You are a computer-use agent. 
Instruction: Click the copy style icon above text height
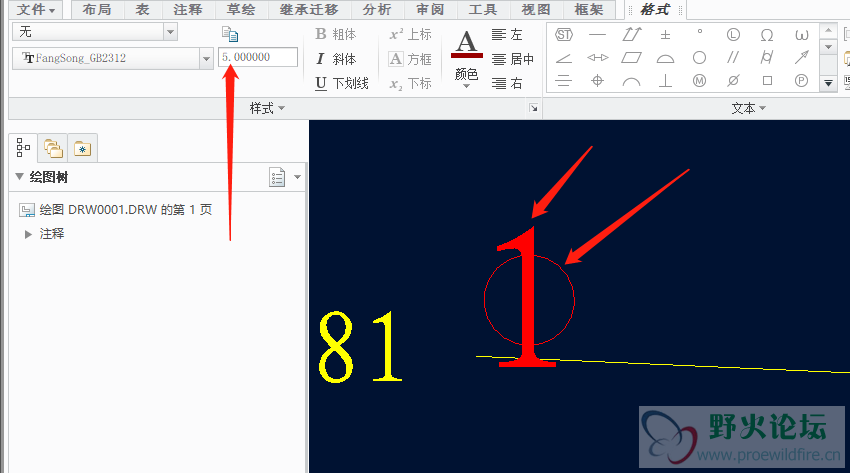point(230,34)
